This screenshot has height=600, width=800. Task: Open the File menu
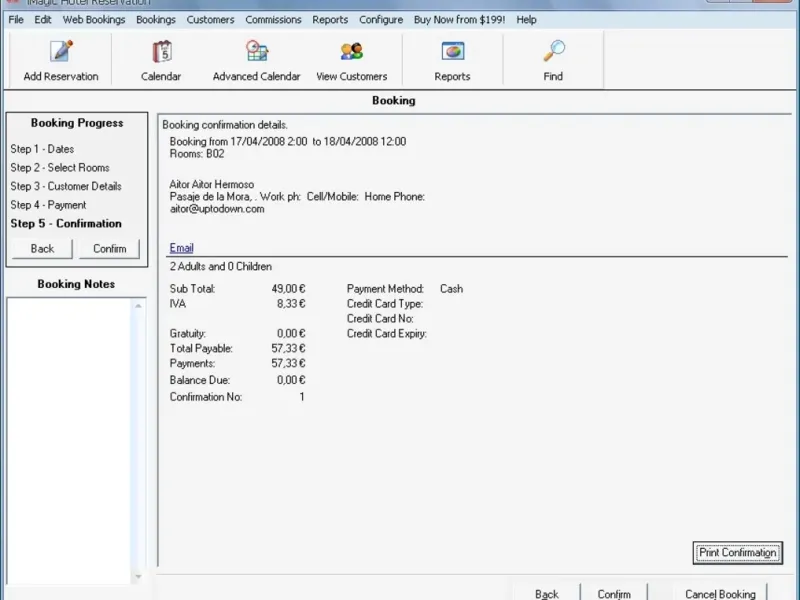(16, 20)
